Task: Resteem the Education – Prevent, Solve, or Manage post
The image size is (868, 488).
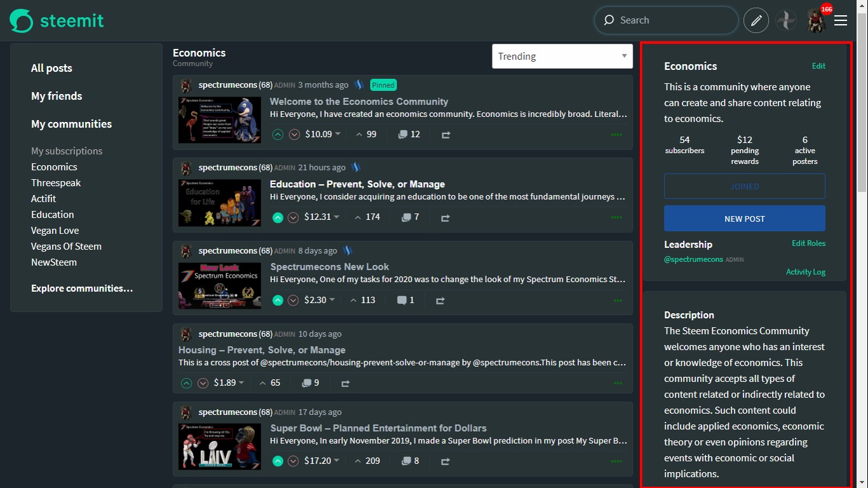Action: pos(445,217)
